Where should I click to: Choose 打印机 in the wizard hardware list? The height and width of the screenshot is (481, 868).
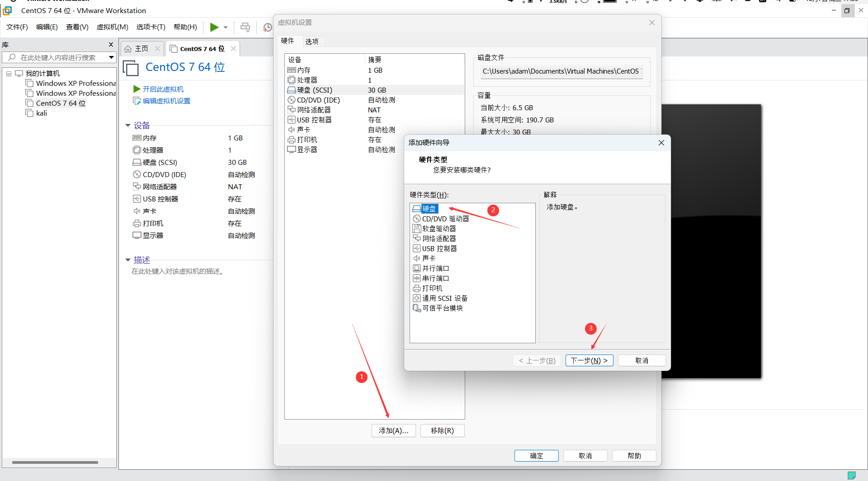(x=428, y=288)
